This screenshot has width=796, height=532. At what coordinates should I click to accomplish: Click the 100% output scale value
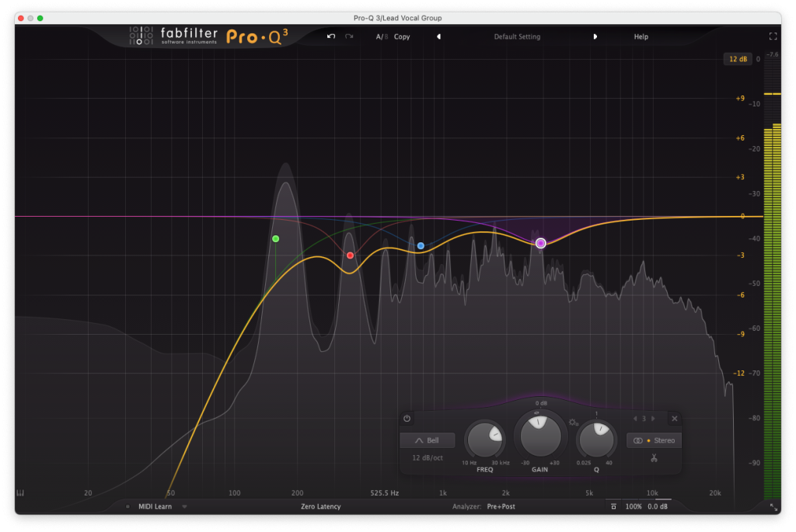(634, 506)
